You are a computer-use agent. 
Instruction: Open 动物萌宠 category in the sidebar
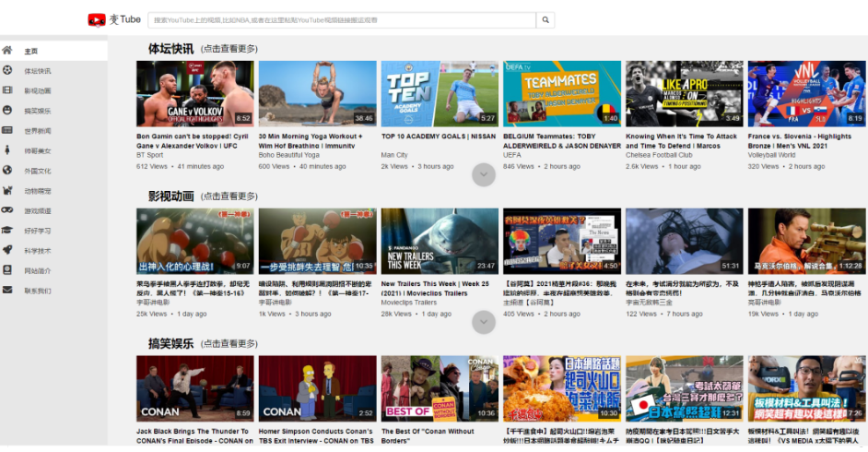pyautogui.click(x=38, y=191)
